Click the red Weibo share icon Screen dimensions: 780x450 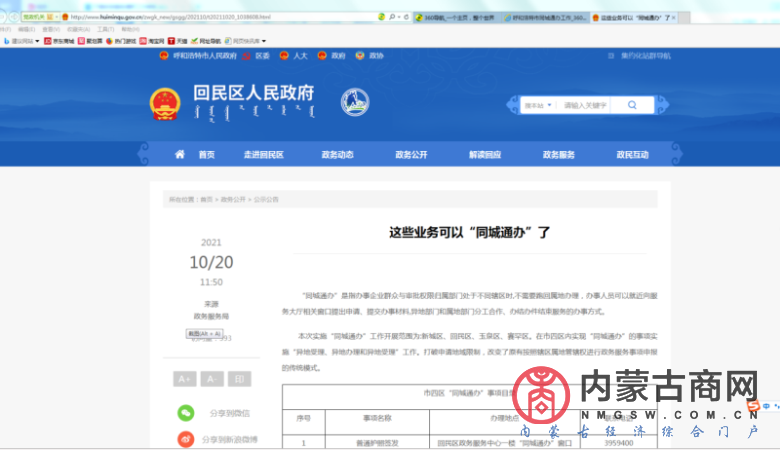pos(186,439)
